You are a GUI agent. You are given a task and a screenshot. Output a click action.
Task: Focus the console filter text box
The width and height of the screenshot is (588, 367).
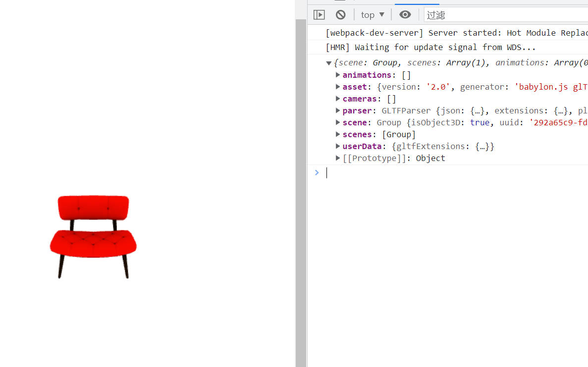[x=505, y=15]
